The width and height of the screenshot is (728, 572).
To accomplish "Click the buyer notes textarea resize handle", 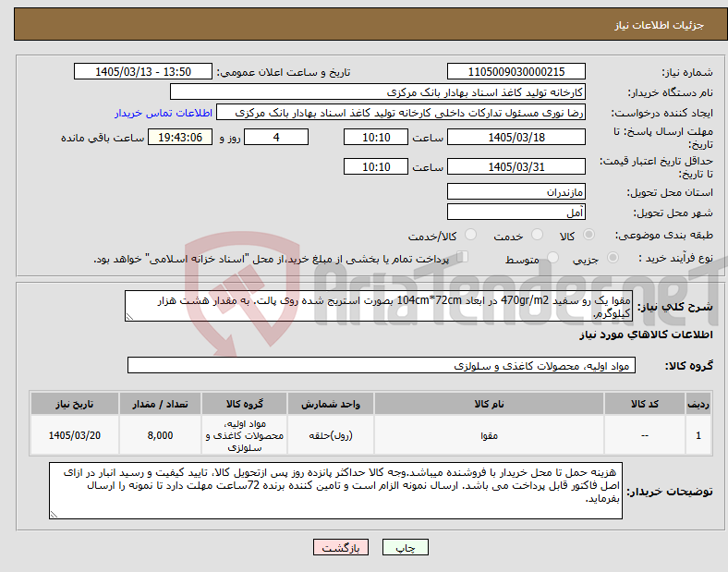I will [x=54, y=515].
